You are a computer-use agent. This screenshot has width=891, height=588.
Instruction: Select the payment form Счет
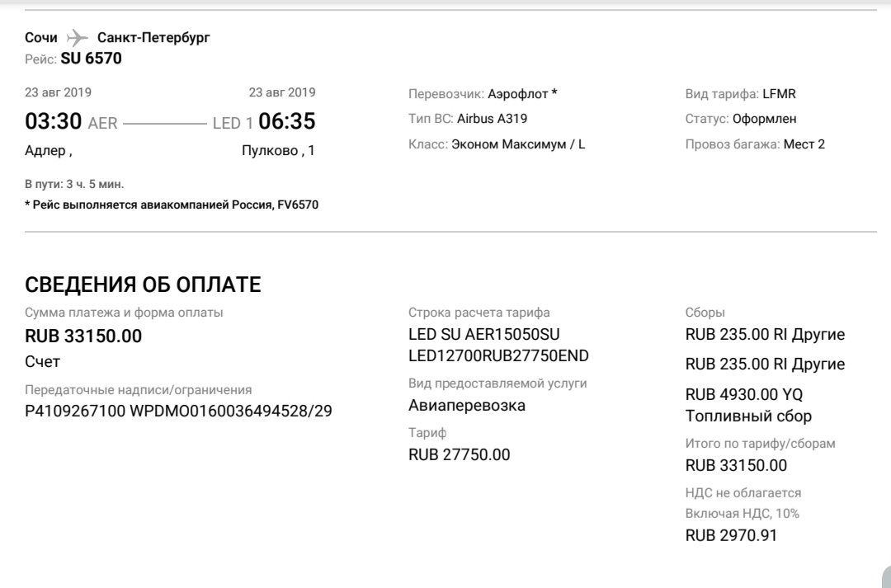click(x=43, y=361)
